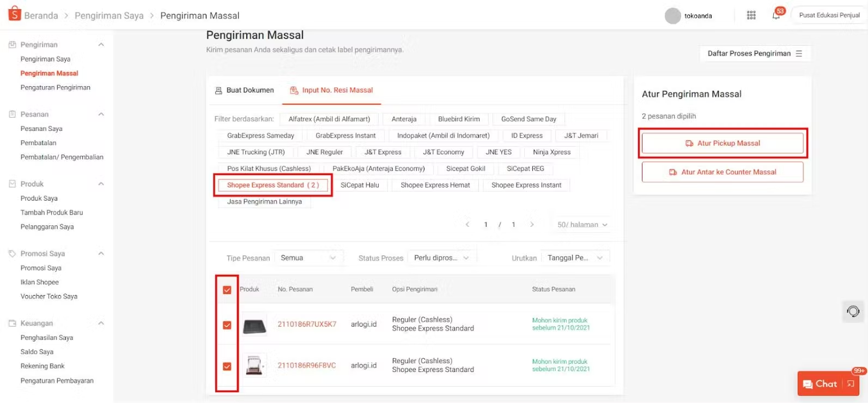Click product thumbnail of order 2110186R7UX5K7

[x=254, y=324]
